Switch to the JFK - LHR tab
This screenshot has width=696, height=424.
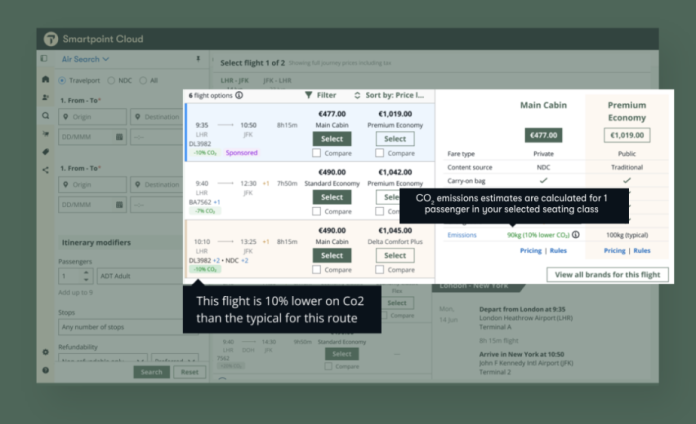point(277,80)
